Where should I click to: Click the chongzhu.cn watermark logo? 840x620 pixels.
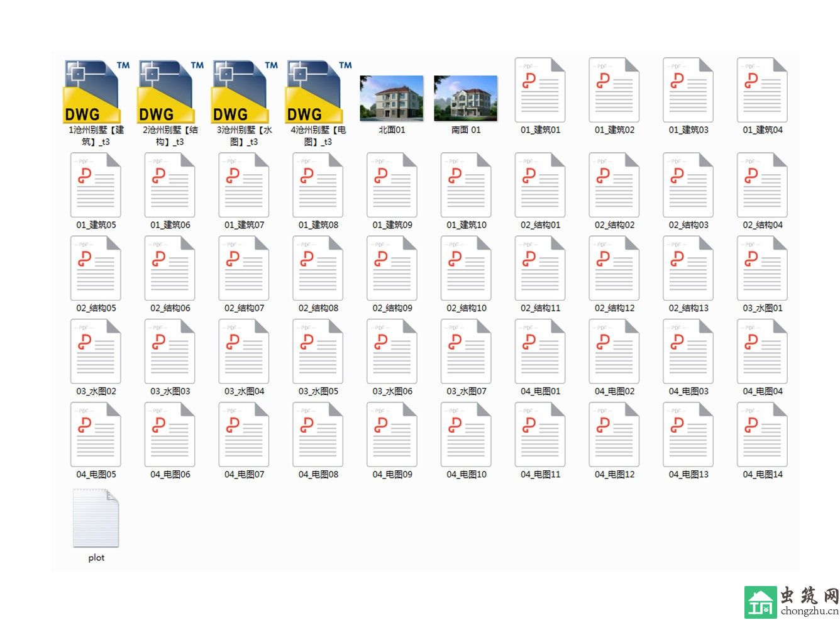point(792,602)
